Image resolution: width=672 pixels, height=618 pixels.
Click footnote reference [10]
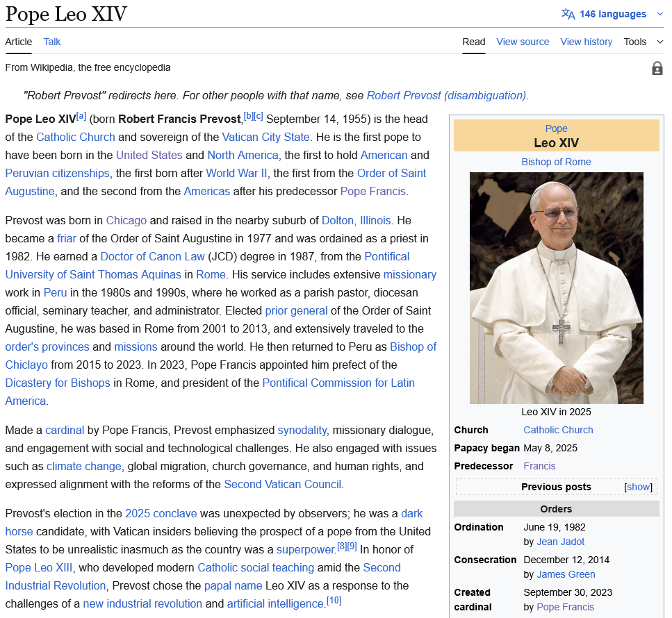click(x=334, y=600)
